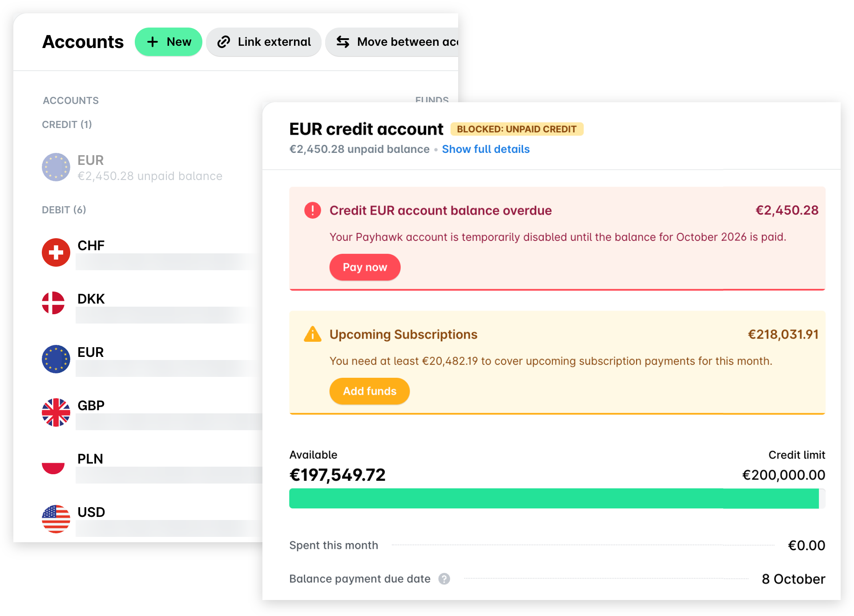Click the help icon beside Balance payment due date
Screen dimensions: 854x616
[444, 579]
